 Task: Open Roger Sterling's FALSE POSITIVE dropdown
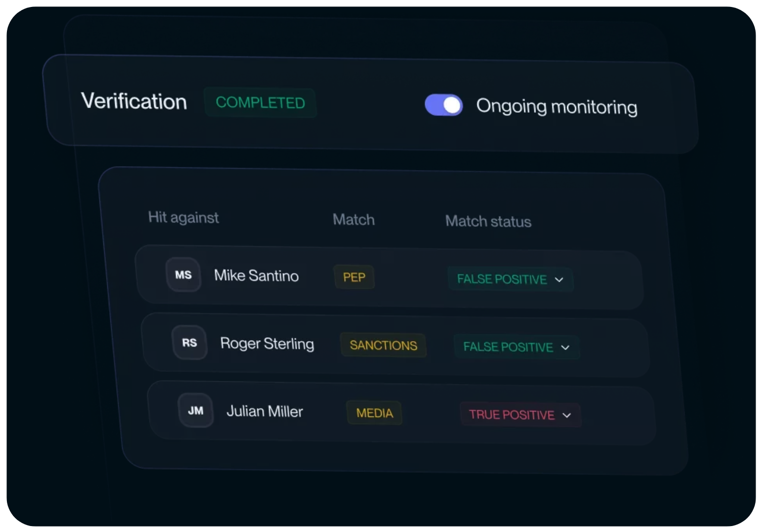[516, 347]
